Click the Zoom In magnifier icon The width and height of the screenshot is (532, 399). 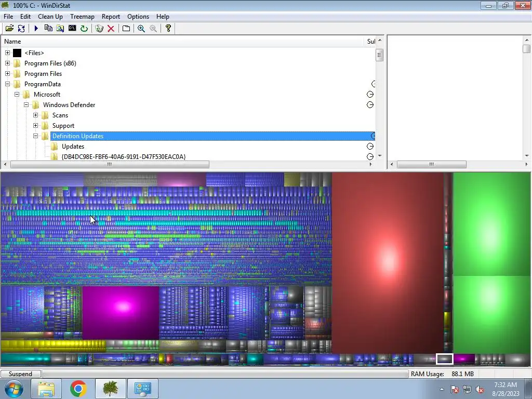(x=141, y=28)
